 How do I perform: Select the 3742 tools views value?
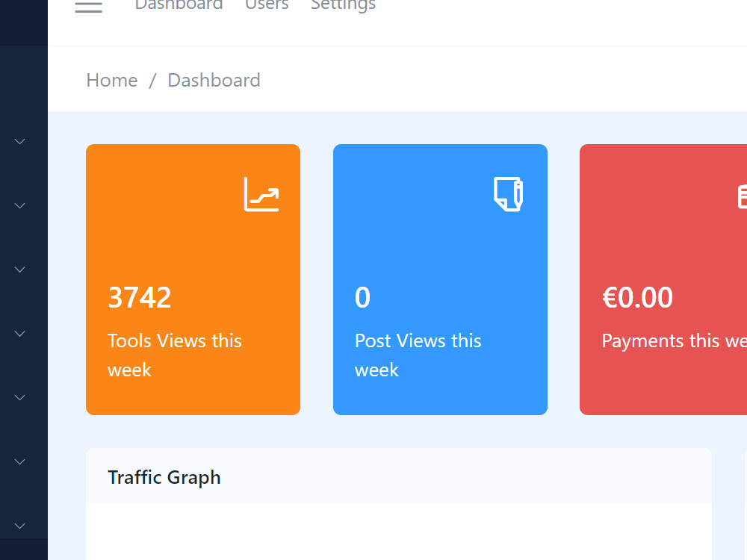coord(140,298)
